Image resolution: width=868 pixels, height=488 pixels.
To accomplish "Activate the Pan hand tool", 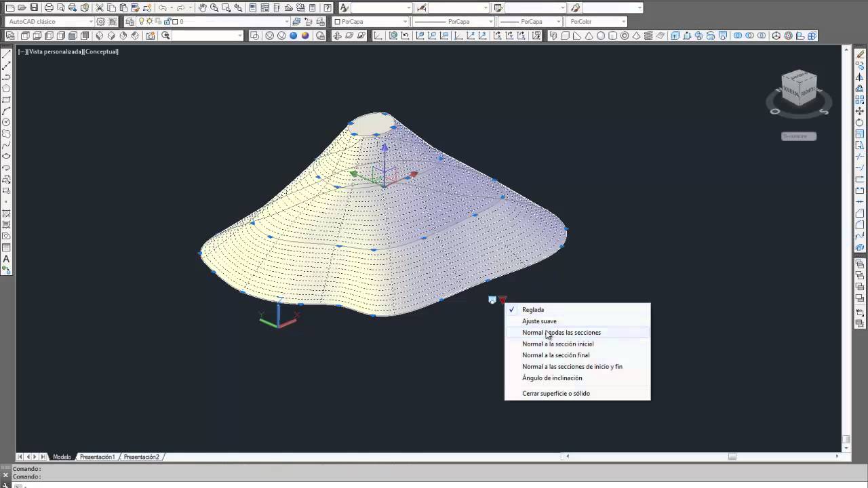I will [202, 7].
